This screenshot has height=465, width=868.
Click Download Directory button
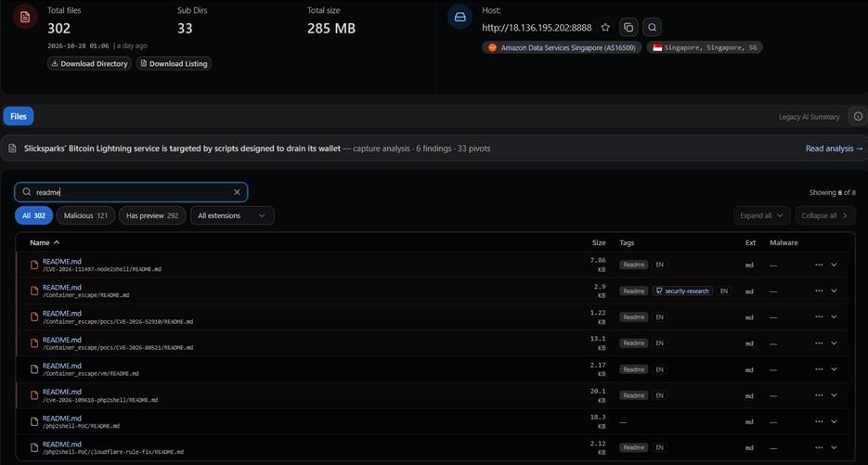(x=89, y=64)
